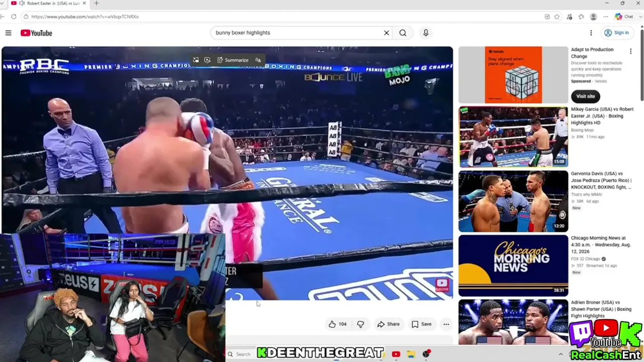
Task: Open the Velotic ad thumbnail
Action: point(513,75)
